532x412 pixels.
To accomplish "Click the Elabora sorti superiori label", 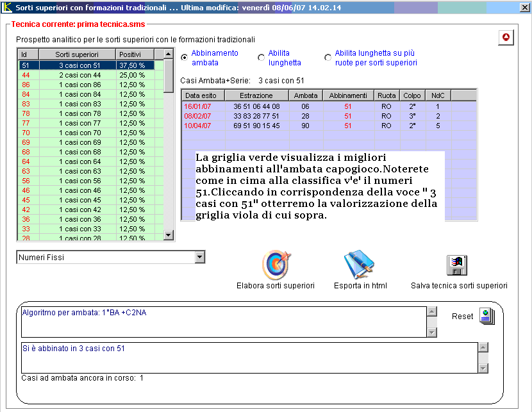I will 276,286.
